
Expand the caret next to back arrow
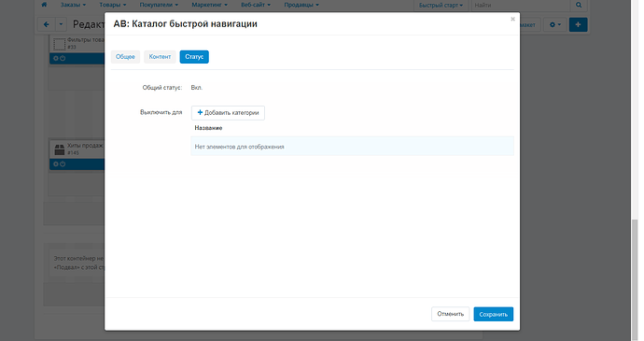point(61,24)
